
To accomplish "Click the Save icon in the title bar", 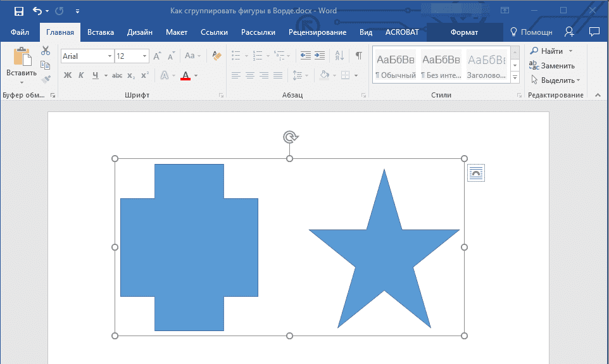I will (18, 11).
